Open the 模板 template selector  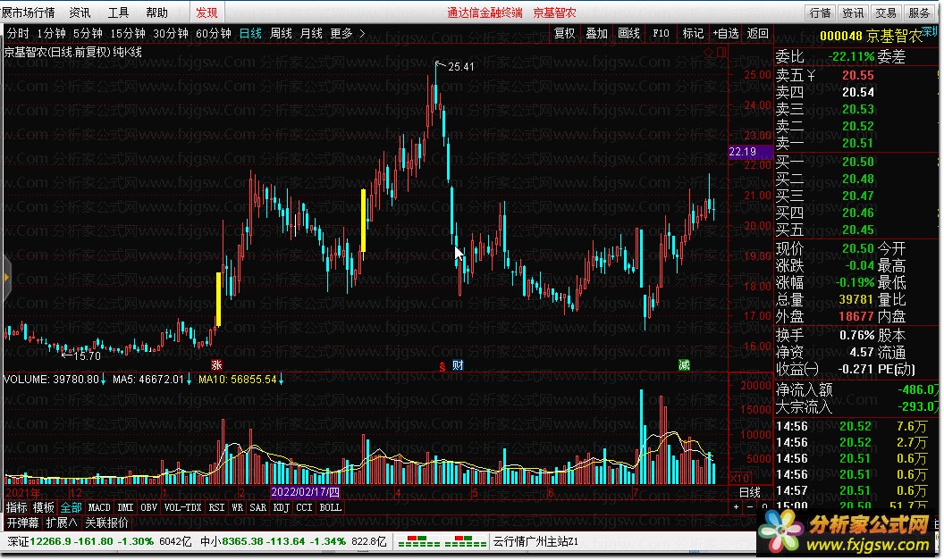click(x=43, y=507)
